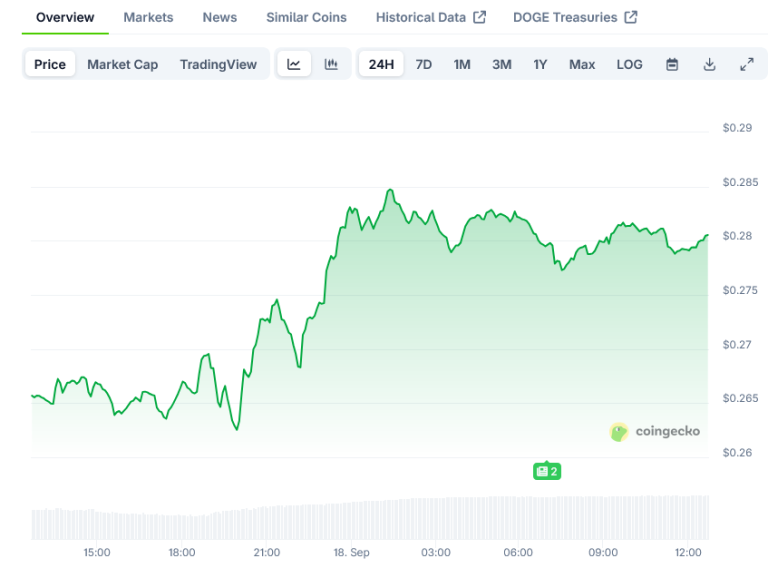Switch to candlestick chart icon
The width and height of the screenshot is (768, 568).
[332, 64]
